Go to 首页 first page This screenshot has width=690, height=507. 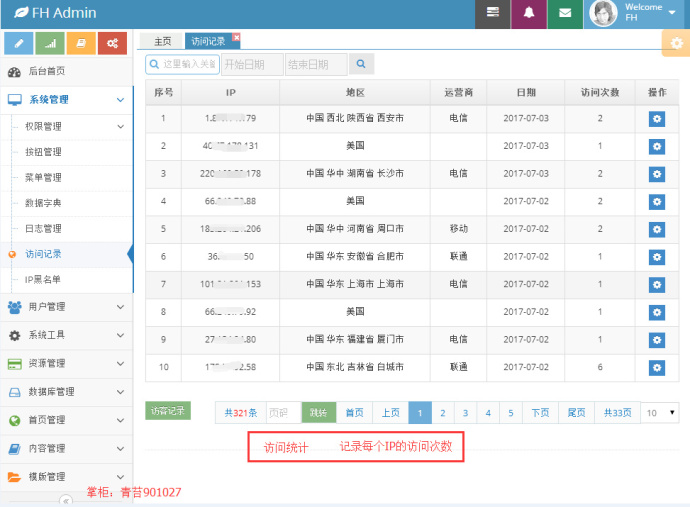point(355,413)
